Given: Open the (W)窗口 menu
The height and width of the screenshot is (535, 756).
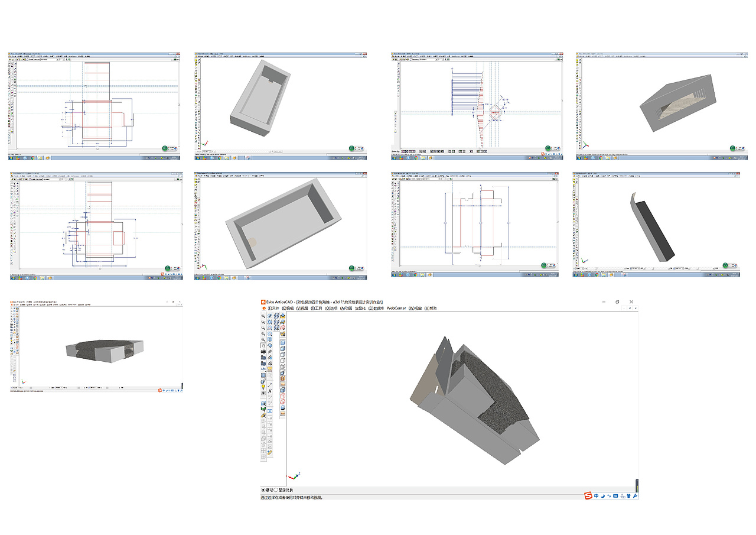Looking at the screenshot, I should (x=415, y=308).
